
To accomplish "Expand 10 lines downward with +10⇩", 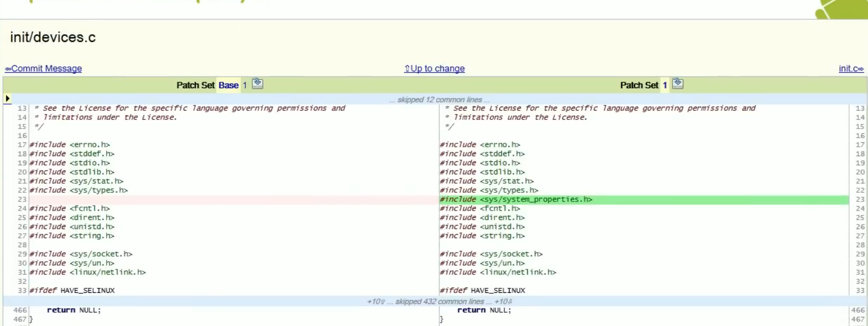I will pyautogui.click(x=503, y=302).
